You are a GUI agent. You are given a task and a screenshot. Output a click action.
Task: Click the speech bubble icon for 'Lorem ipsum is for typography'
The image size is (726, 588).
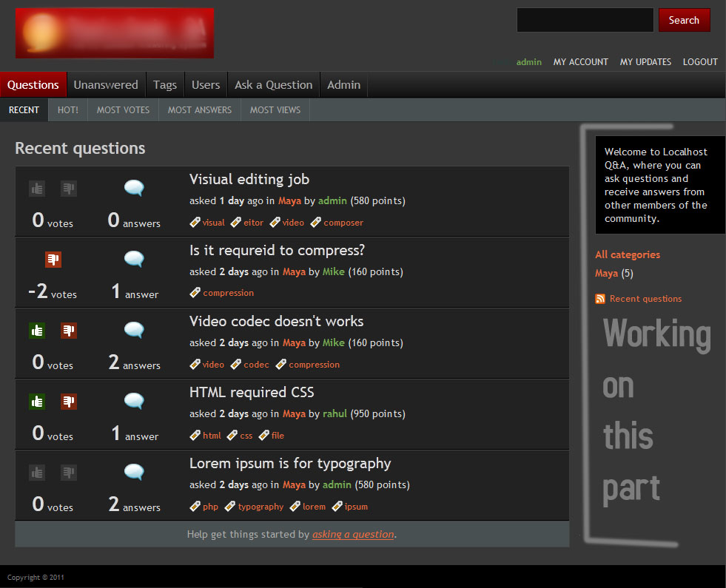134,473
